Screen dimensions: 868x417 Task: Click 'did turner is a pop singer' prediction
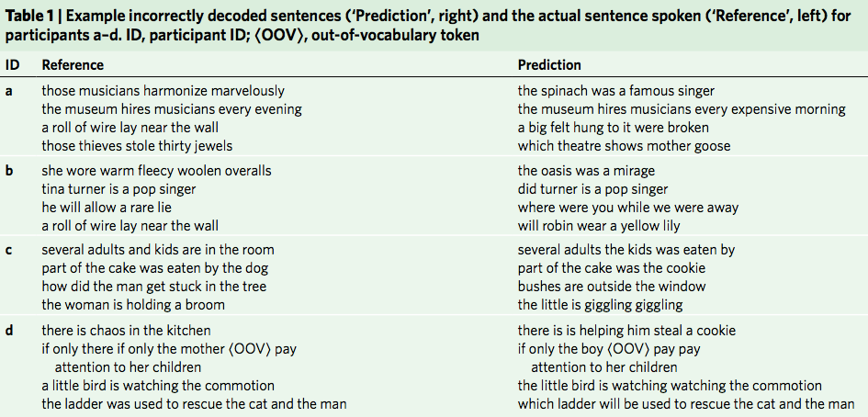coord(592,189)
